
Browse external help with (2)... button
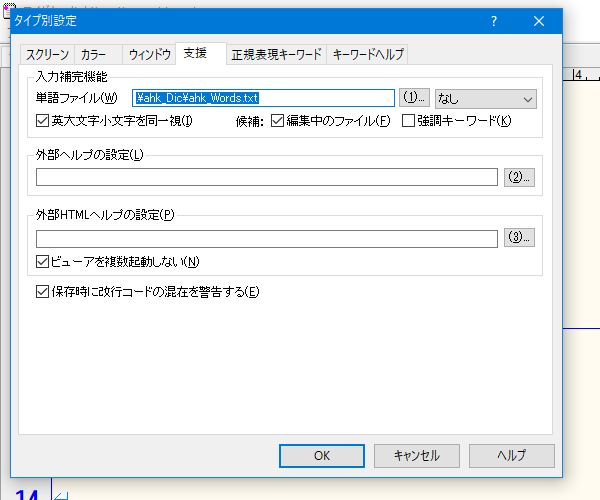[519, 177]
